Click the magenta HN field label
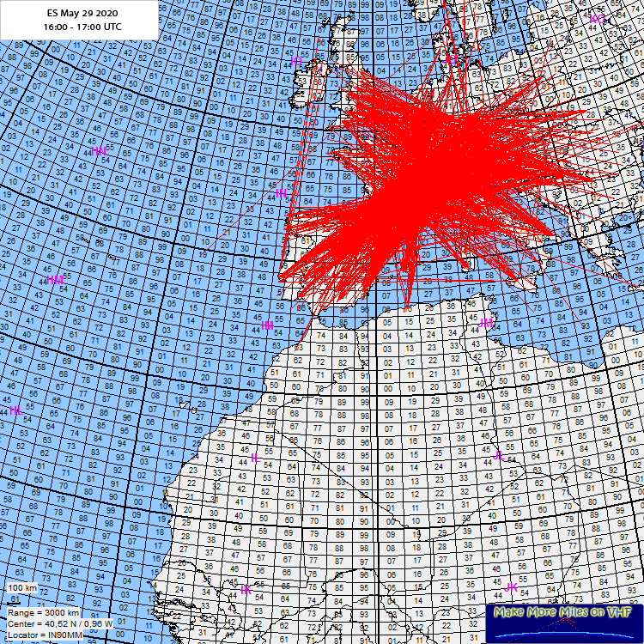644x644 pixels. [x=99, y=151]
